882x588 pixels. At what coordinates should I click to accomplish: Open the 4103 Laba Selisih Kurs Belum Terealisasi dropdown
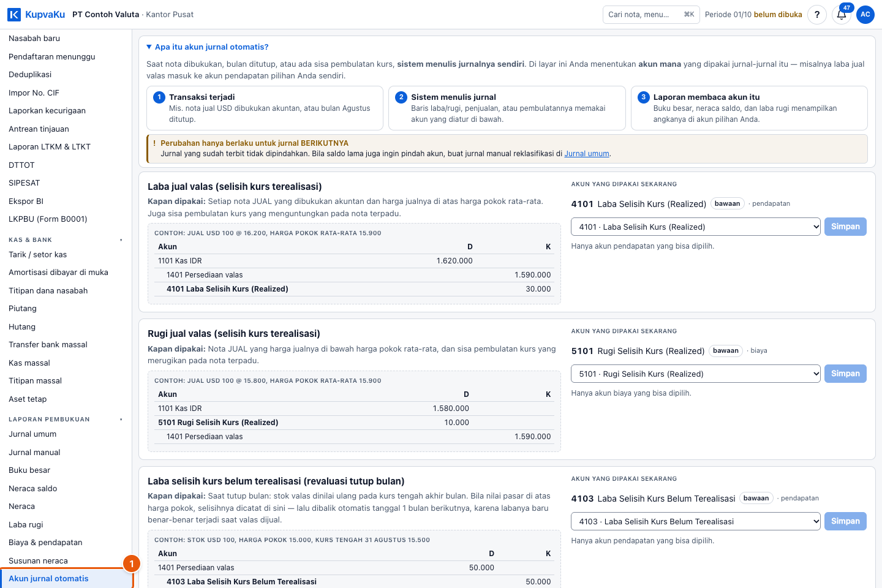click(x=696, y=521)
